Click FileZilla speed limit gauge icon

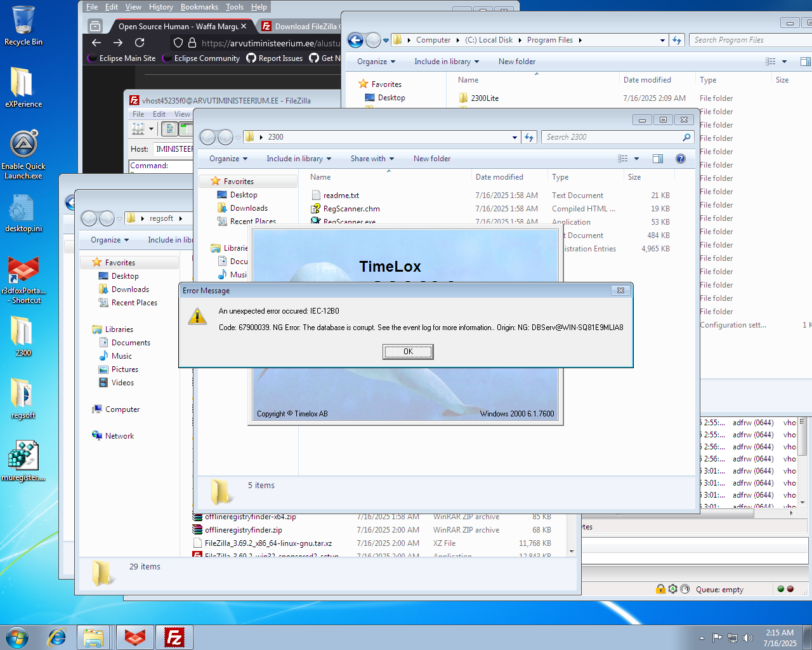pyautogui.click(x=684, y=589)
